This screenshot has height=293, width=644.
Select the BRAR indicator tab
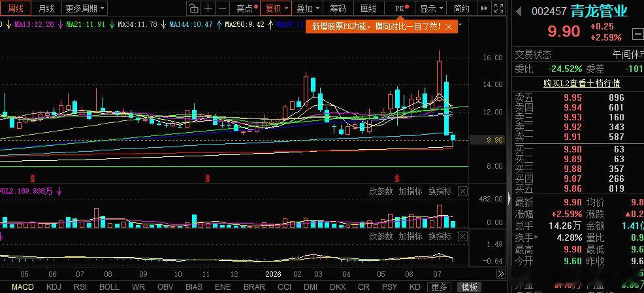[254, 287]
